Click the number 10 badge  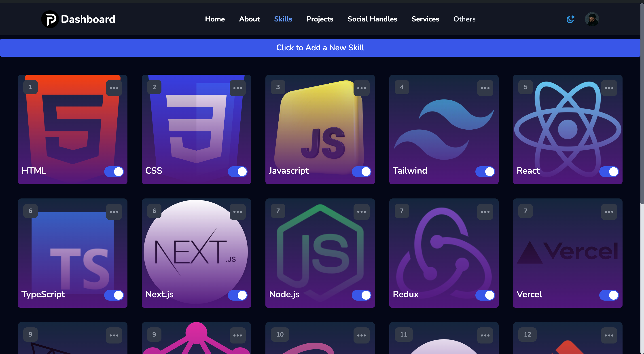[x=280, y=335]
